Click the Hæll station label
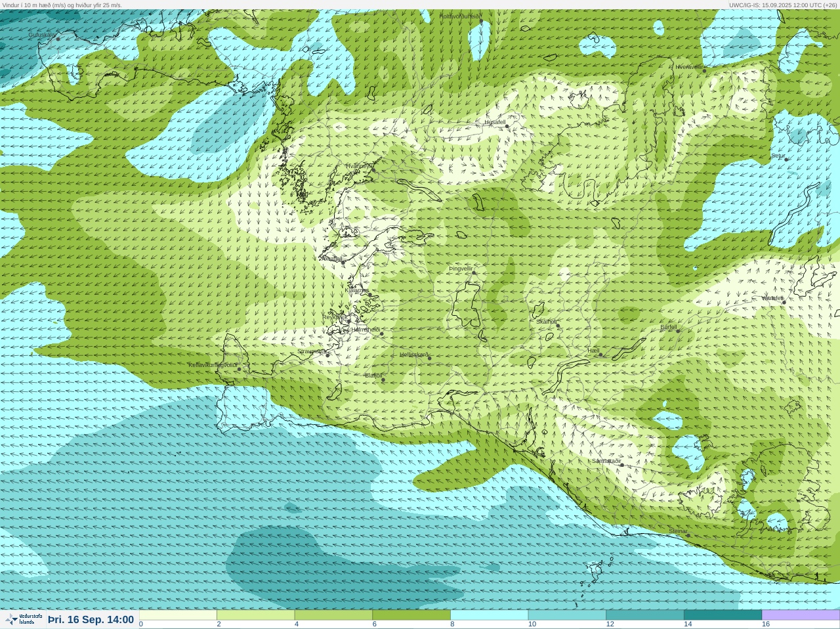The image size is (840, 629). (594, 351)
